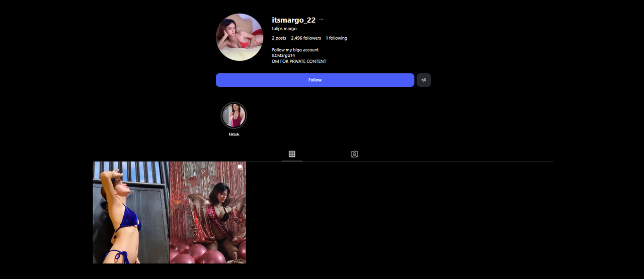
Task: Click the 2 posts count
Action: 279,38
